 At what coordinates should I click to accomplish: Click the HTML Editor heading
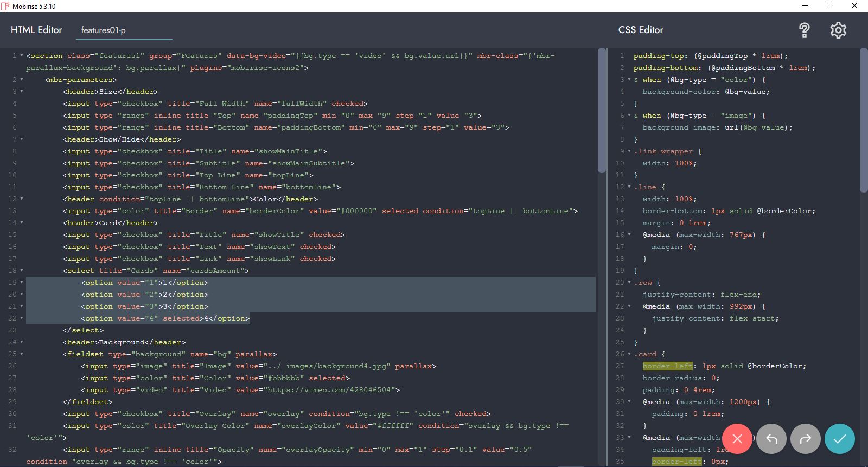[x=36, y=30]
